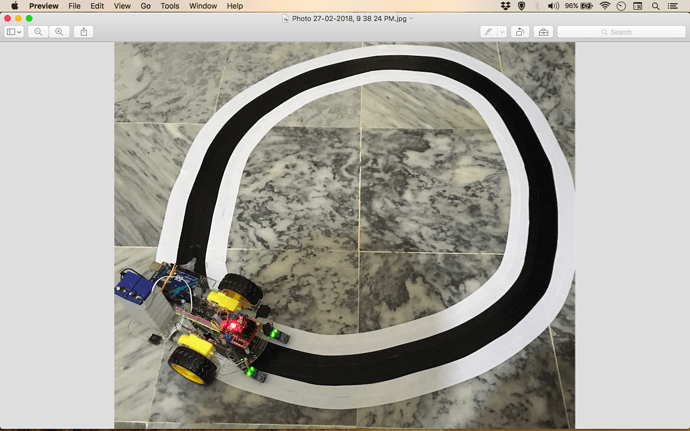Click the document title 'Photo 27-02-2018, 9 38 24 PM.jpg'
Viewport: 690px width, 431px height.
tap(349, 18)
